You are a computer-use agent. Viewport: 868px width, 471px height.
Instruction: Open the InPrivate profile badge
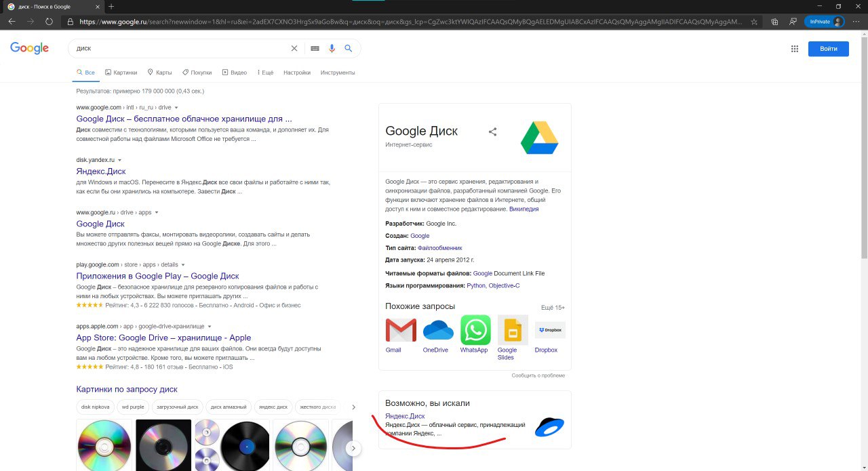pos(824,22)
